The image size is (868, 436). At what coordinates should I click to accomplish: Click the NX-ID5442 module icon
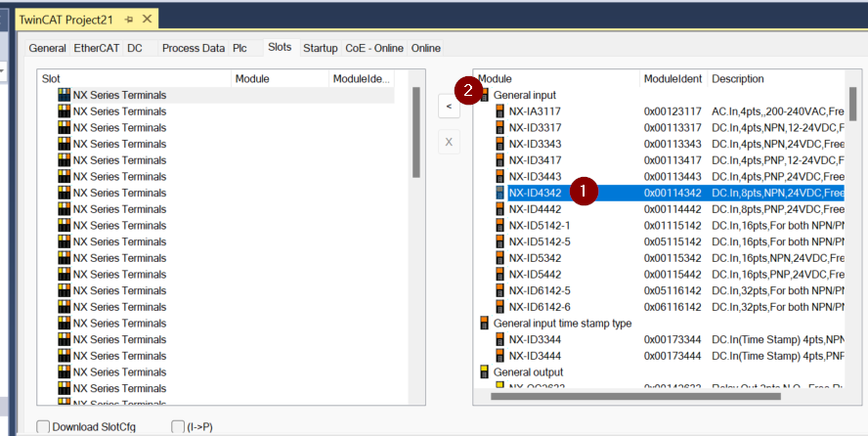click(499, 275)
